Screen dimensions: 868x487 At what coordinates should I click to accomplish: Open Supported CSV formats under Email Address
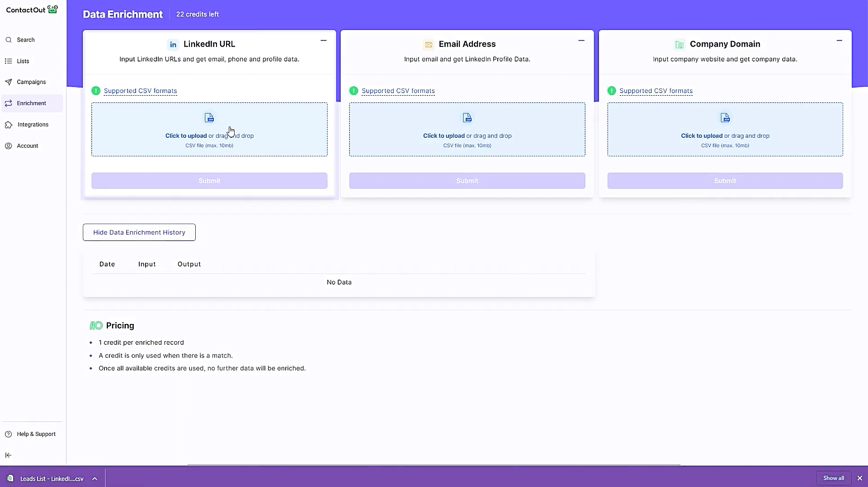pyautogui.click(x=398, y=90)
